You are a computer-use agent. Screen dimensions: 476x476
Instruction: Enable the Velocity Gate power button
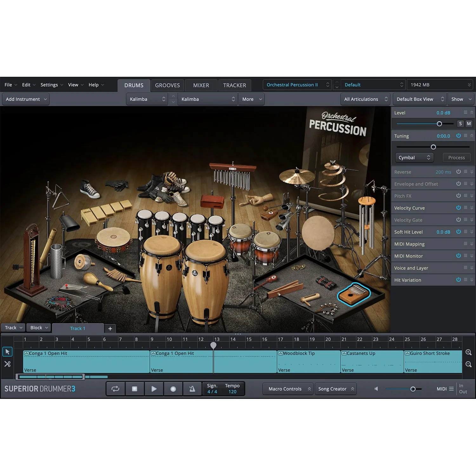tap(459, 220)
